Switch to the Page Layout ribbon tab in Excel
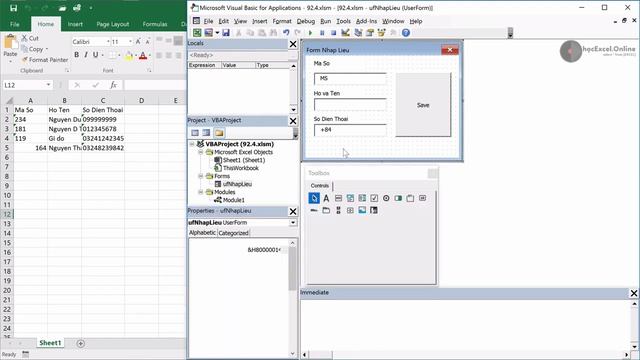640x360 pixels. 113,24
